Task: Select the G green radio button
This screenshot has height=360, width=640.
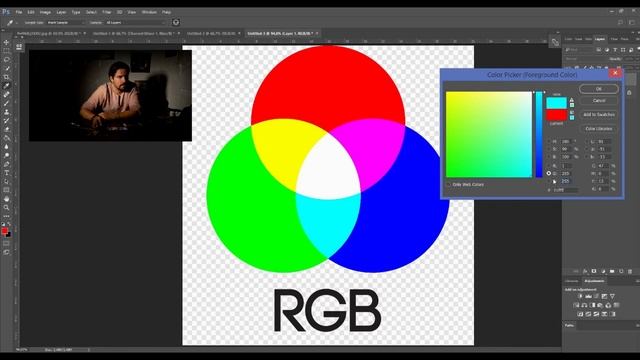Action: (x=549, y=173)
